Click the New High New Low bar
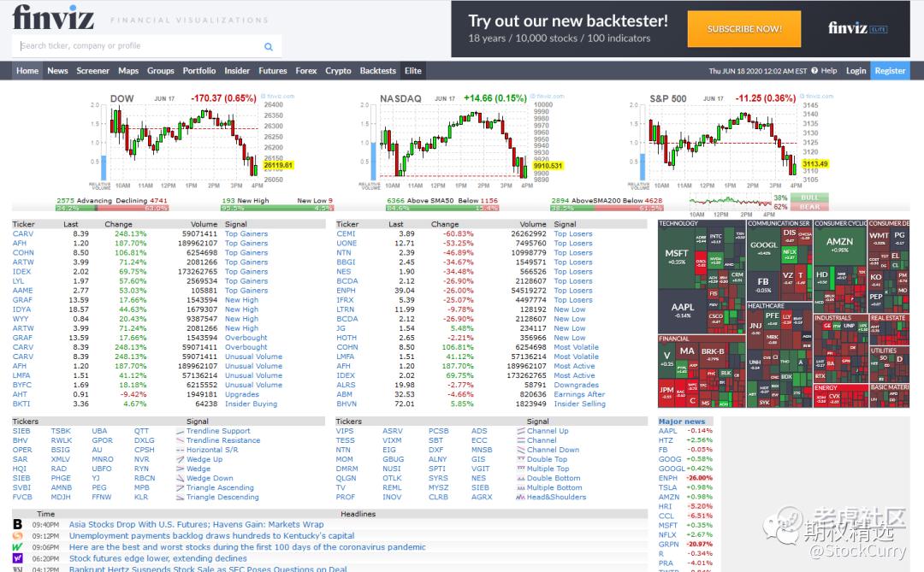This screenshot has height=572, width=924. coord(277,208)
